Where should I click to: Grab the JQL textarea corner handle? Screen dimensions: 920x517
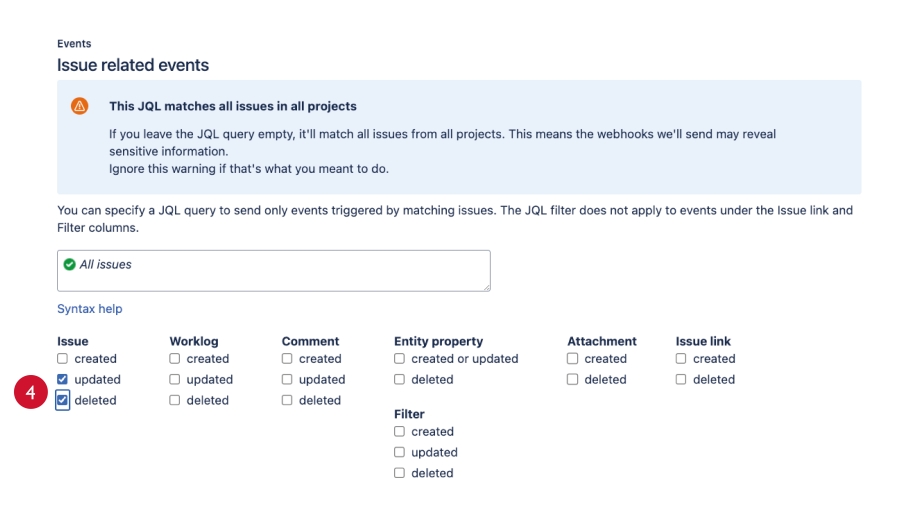coord(486,287)
